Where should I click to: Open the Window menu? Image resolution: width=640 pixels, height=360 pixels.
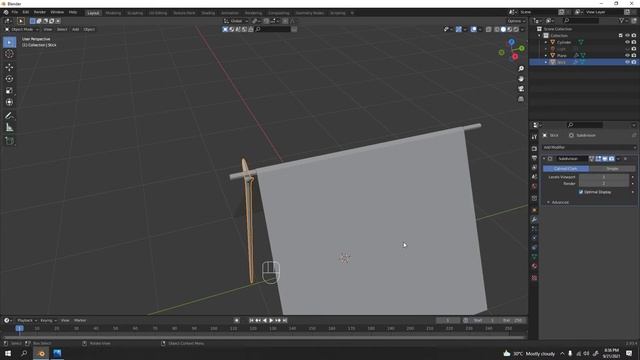point(57,13)
